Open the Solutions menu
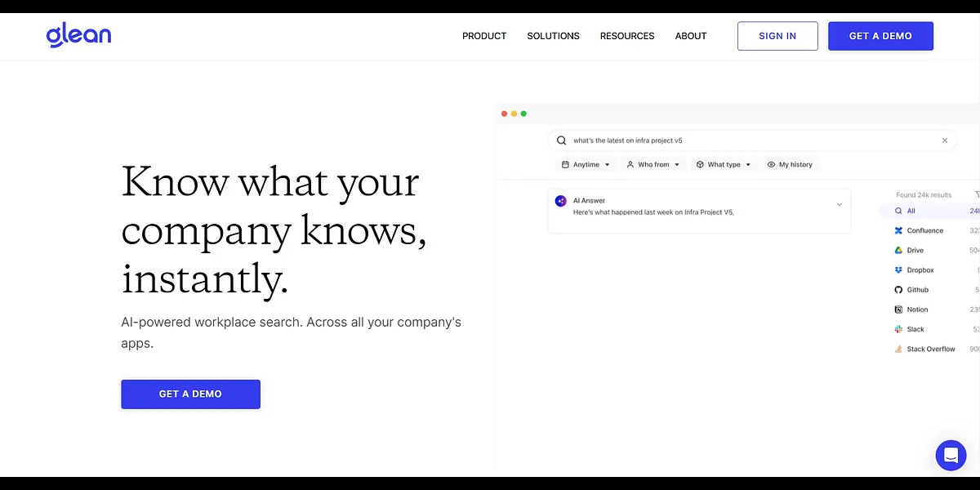 [x=553, y=36]
